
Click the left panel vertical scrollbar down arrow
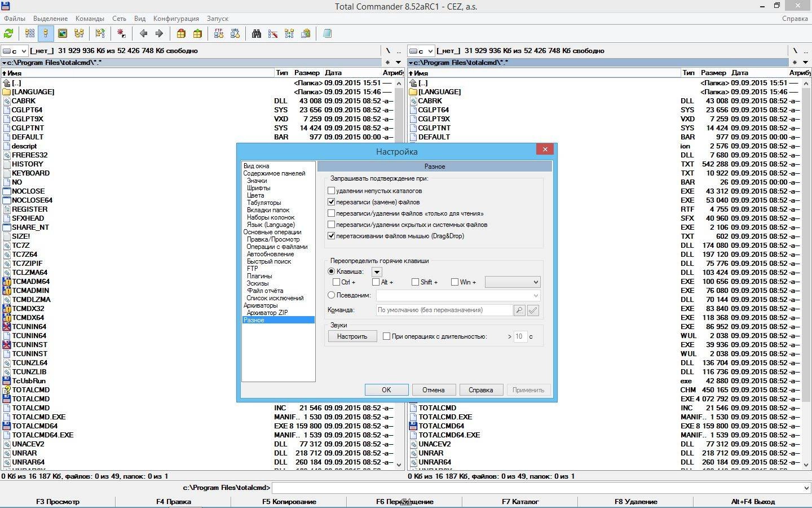pyautogui.click(x=399, y=465)
